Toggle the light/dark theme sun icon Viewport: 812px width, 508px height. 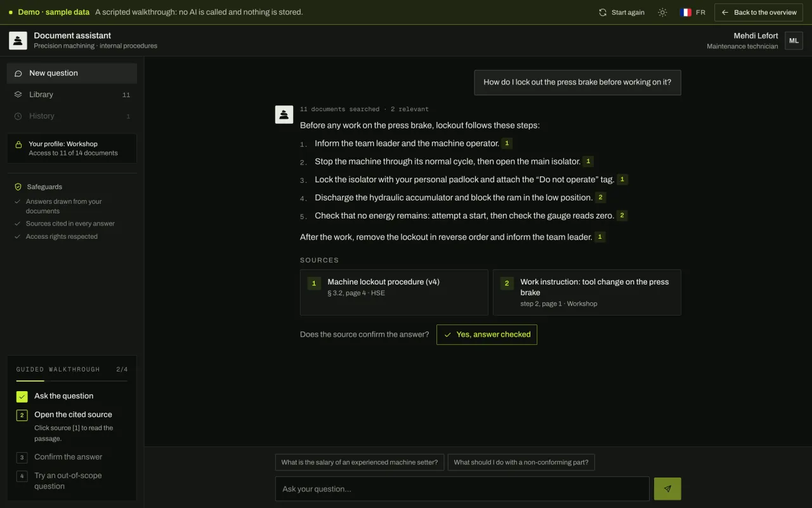(x=662, y=12)
